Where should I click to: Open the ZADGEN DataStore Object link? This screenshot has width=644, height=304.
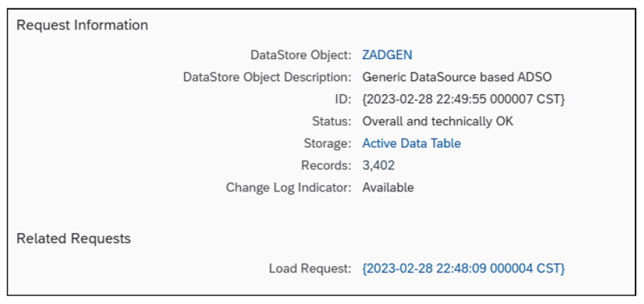[388, 54]
